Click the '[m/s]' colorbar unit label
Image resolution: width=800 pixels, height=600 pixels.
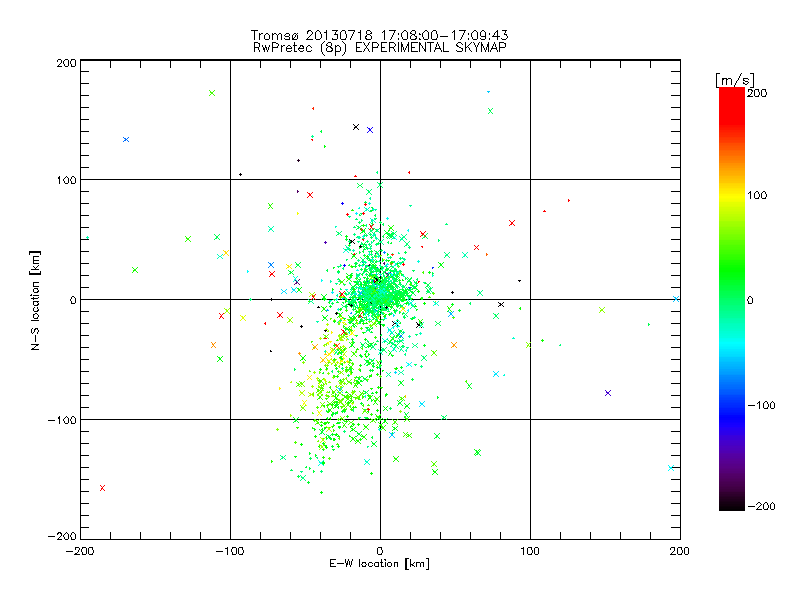(734, 80)
